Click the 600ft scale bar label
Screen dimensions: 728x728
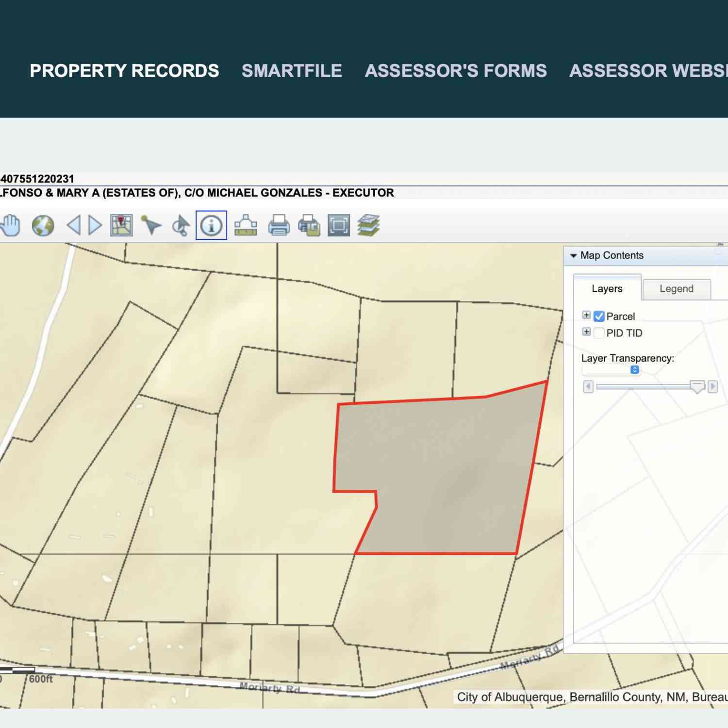coord(41,679)
